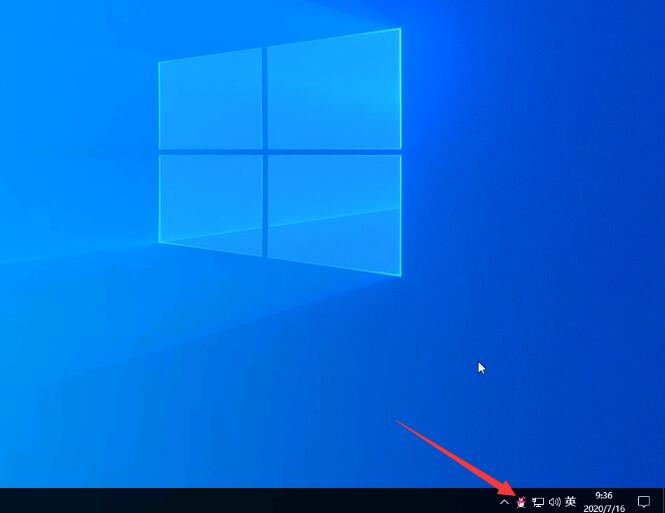Open the speaker volume tray icon
This screenshot has height=513, width=665.
click(554, 502)
